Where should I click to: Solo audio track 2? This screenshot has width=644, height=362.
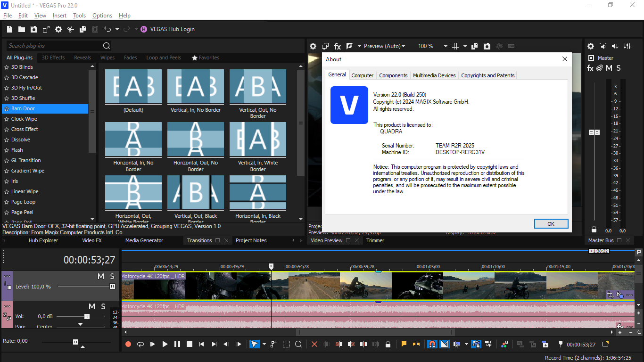tap(112, 307)
